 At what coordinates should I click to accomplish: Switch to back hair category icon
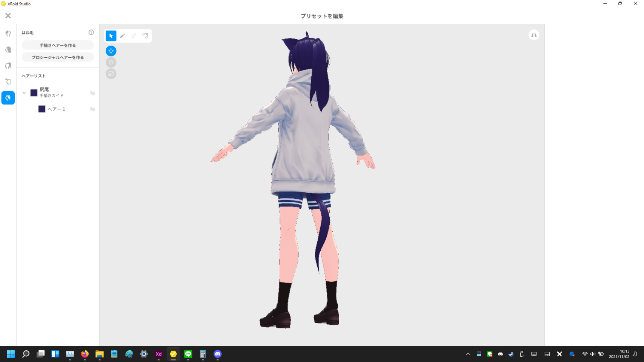(x=8, y=50)
